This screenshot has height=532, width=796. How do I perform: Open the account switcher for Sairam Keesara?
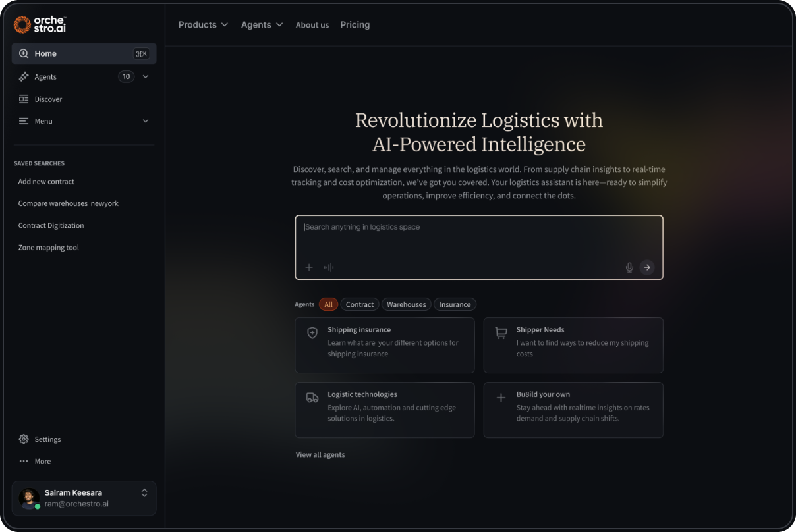(144, 492)
